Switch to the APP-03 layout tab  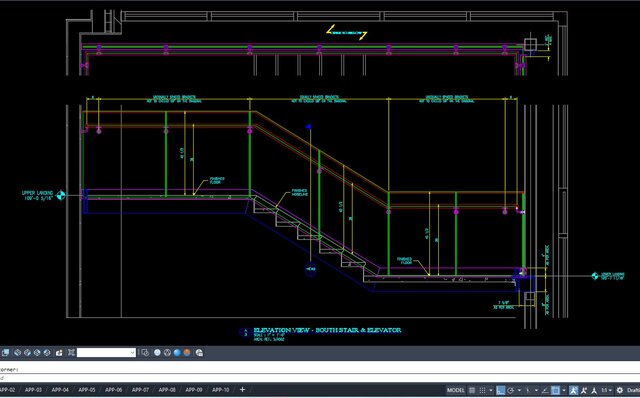point(33,390)
